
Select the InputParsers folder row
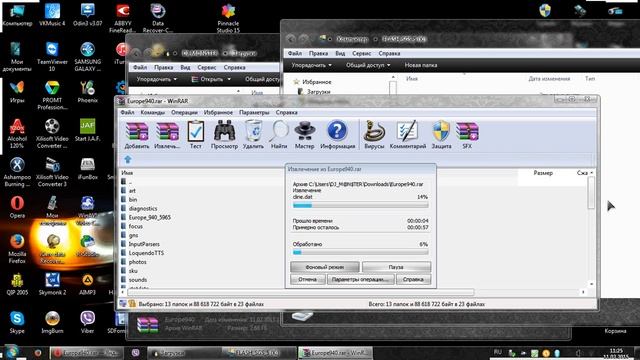(144, 244)
